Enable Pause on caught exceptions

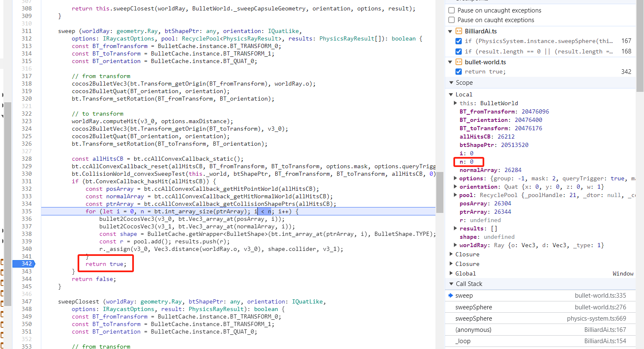(451, 20)
